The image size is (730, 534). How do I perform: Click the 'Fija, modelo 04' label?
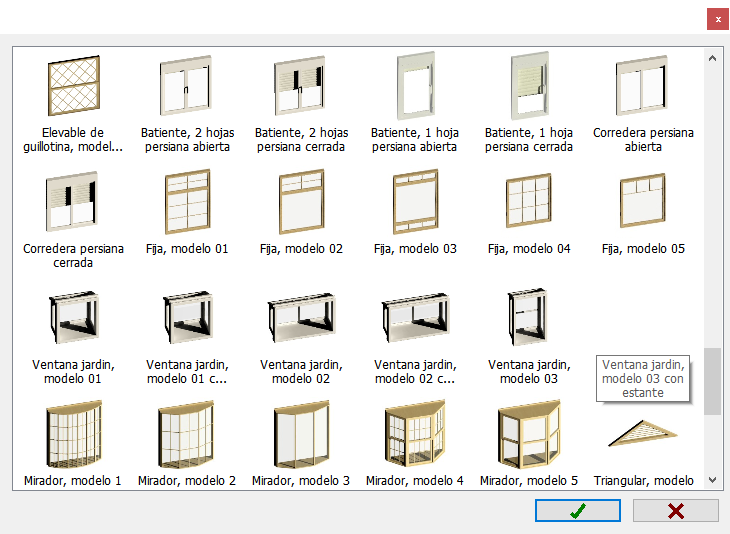point(529,249)
